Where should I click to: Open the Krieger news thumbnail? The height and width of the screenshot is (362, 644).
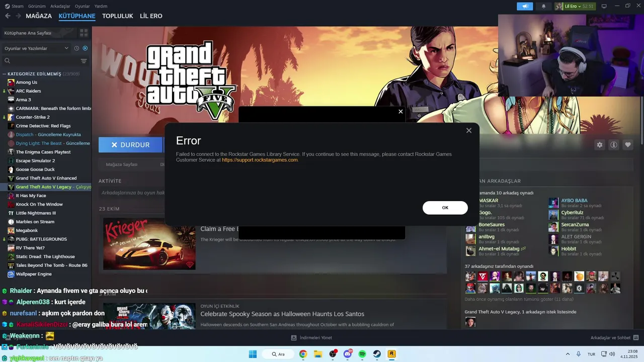(149, 243)
